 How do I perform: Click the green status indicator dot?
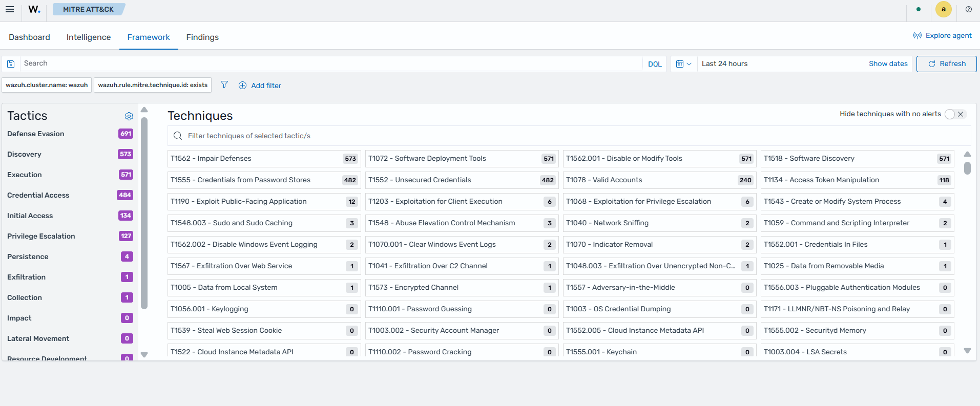(919, 9)
